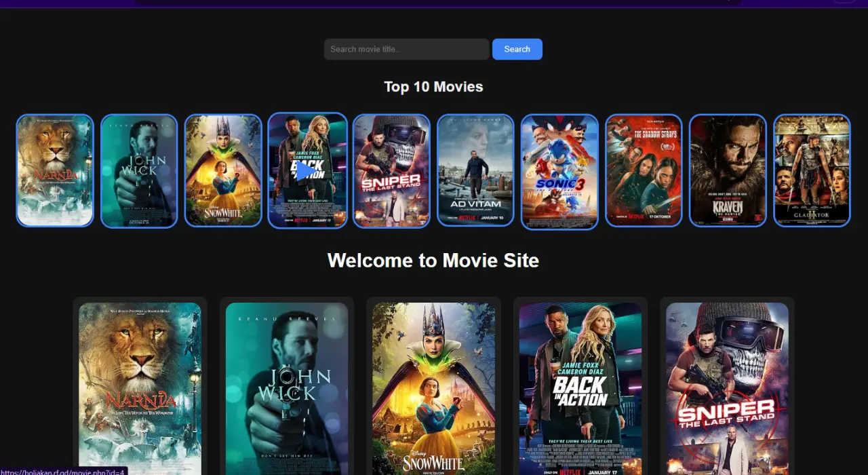Open Gladiator poster in Top 10 row
The width and height of the screenshot is (868, 475).
tap(812, 170)
